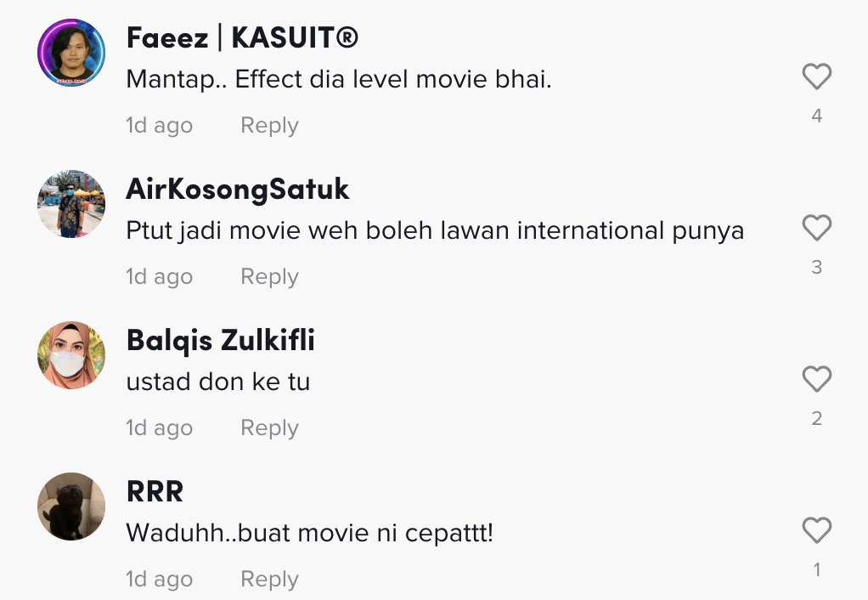Open AirKosongSatuk's avatar photo
868x600 pixels.
(x=71, y=204)
